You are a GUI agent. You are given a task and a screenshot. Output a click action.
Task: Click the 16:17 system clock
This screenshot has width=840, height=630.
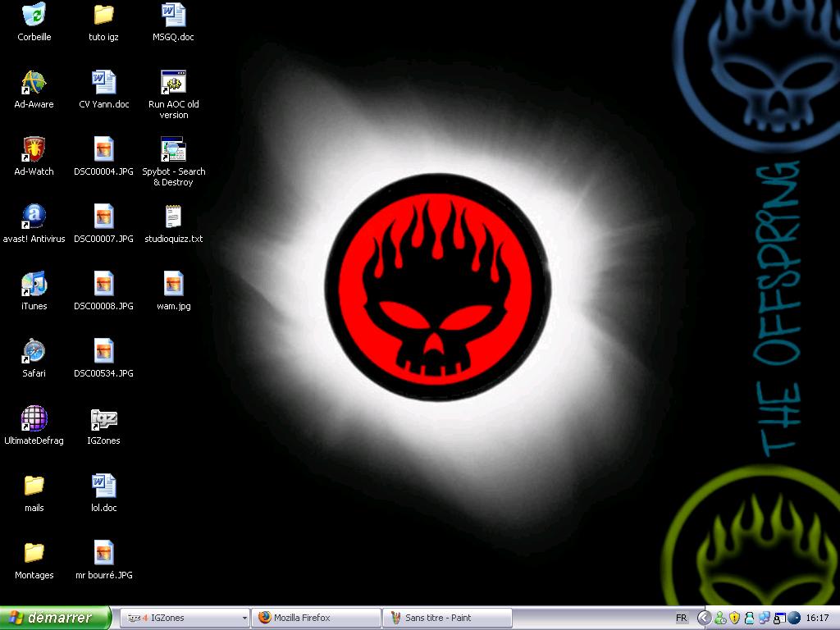pos(817,618)
